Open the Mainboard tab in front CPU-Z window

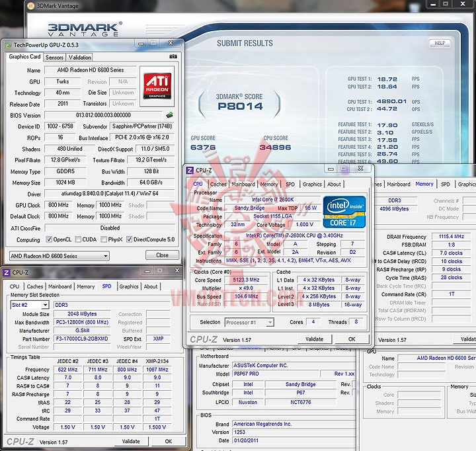coord(243,184)
